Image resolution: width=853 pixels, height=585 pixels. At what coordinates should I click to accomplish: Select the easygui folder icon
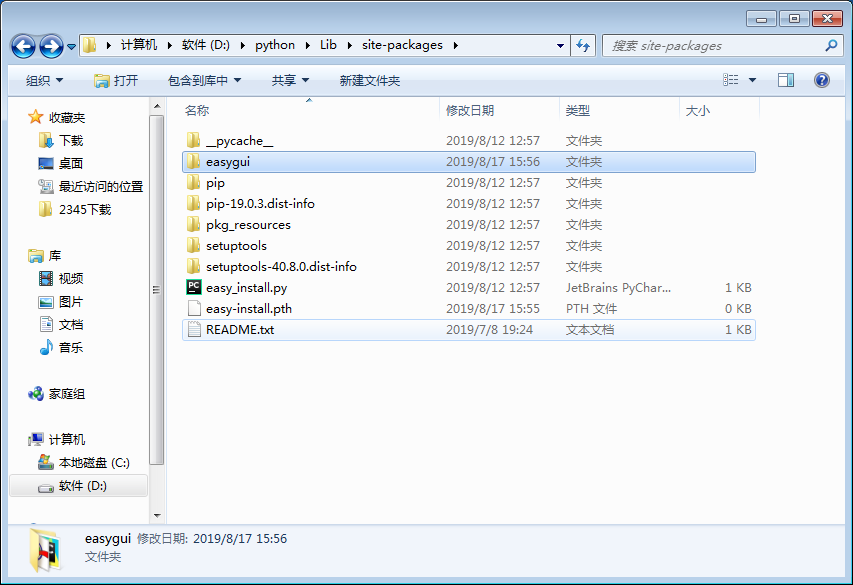pyautogui.click(x=194, y=162)
